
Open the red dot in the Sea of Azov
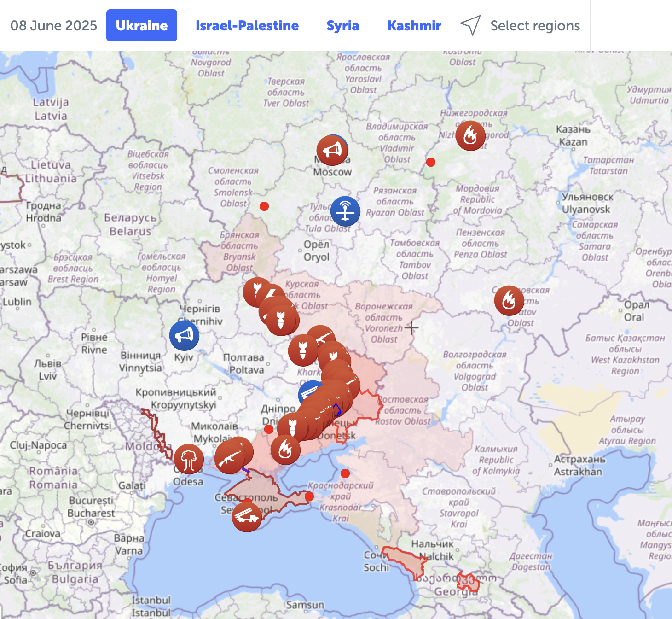[x=345, y=473]
